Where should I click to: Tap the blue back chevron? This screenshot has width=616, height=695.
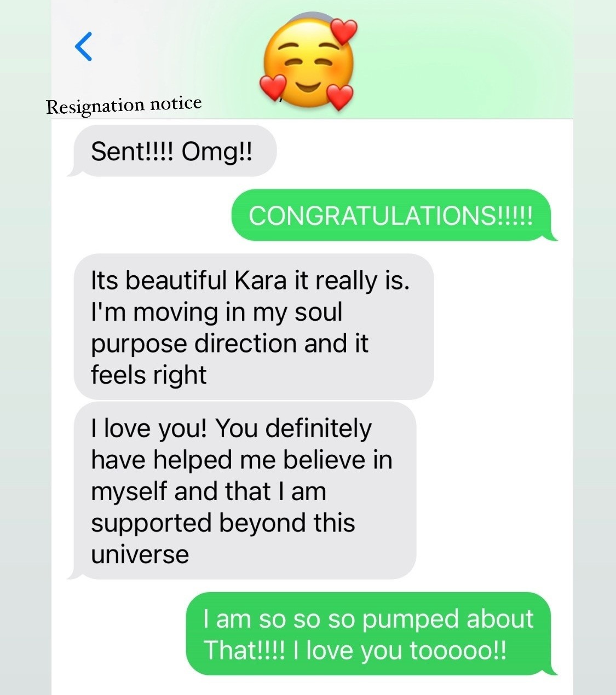83,47
